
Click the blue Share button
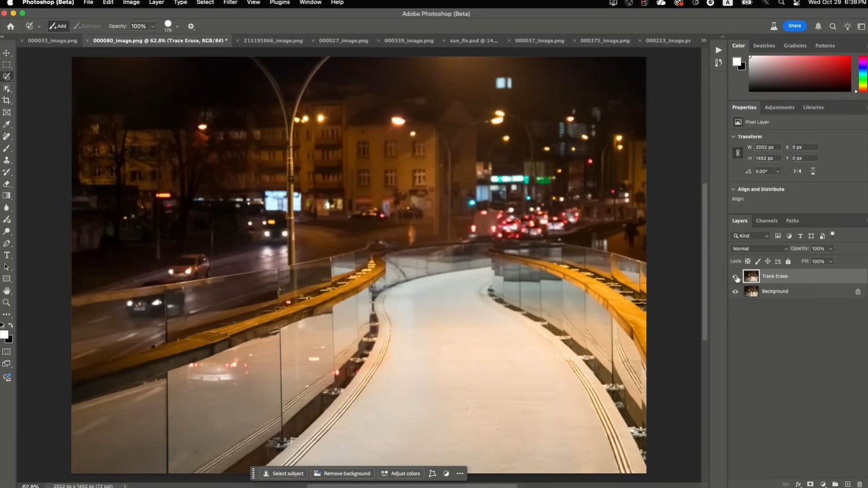pyautogui.click(x=794, y=26)
